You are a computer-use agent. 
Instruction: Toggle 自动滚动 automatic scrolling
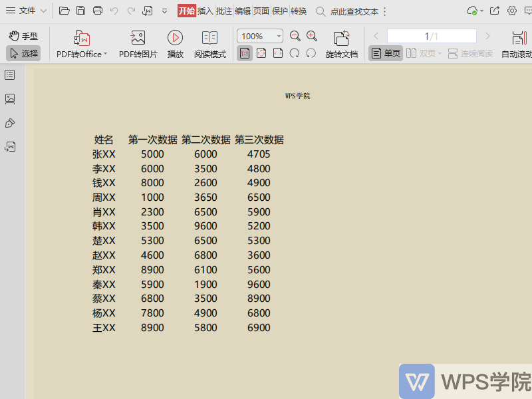519,53
